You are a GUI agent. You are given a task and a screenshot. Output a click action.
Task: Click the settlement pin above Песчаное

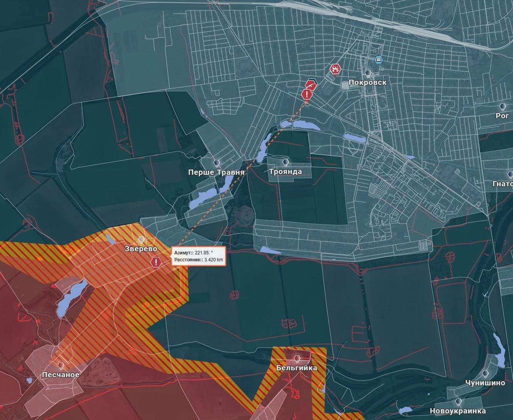[x=61, y=366]
